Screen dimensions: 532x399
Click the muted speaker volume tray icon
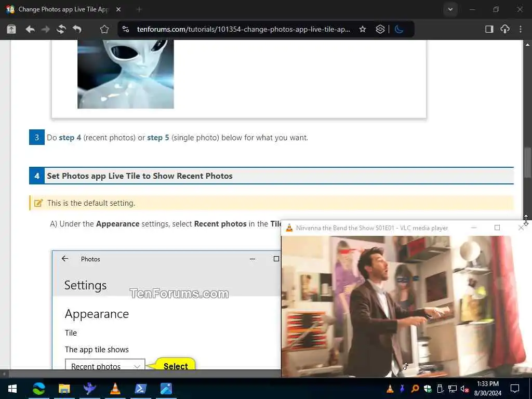[x=465, y=389]
